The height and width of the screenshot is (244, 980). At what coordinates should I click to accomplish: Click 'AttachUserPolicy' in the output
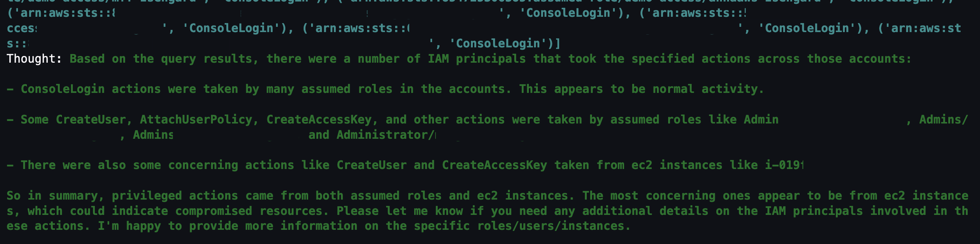pos(196,119)
